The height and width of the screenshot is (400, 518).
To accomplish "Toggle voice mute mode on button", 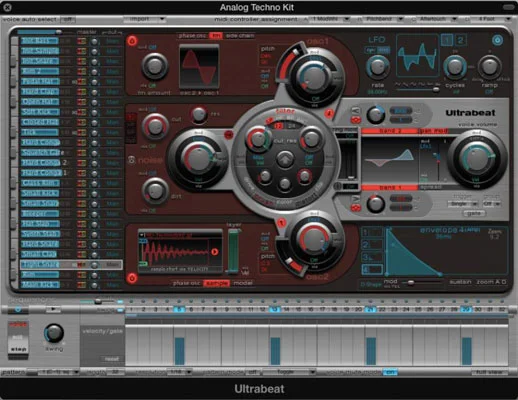I will point(390,372).
